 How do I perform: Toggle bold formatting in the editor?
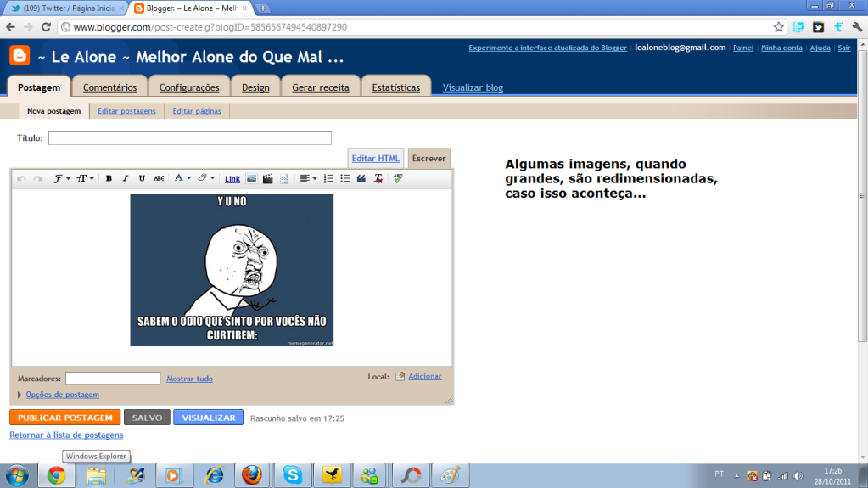coord(109,178)
